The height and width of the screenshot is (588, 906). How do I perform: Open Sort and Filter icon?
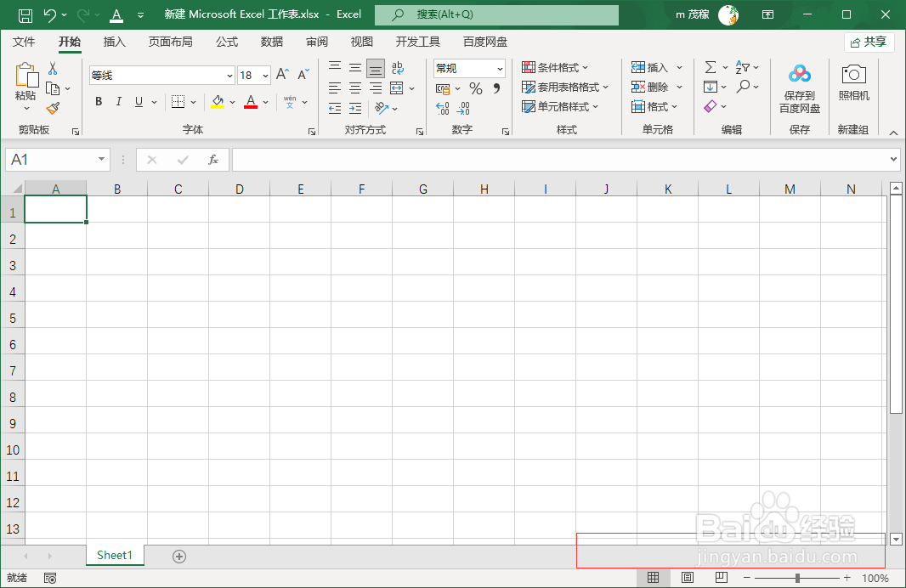(x=743, y=68)
